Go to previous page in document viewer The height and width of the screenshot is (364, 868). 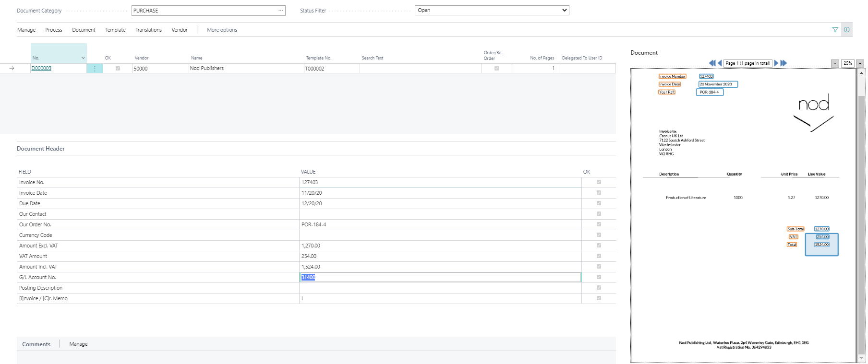click(x=720, y=63)
